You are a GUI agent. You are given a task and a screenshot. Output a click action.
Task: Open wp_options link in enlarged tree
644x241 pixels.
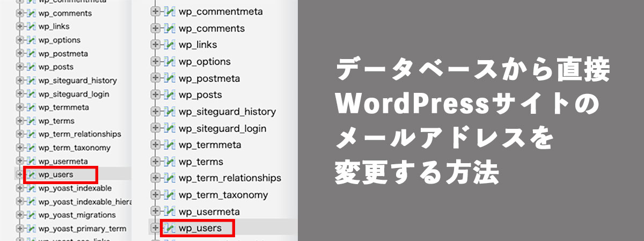point(205,62)
